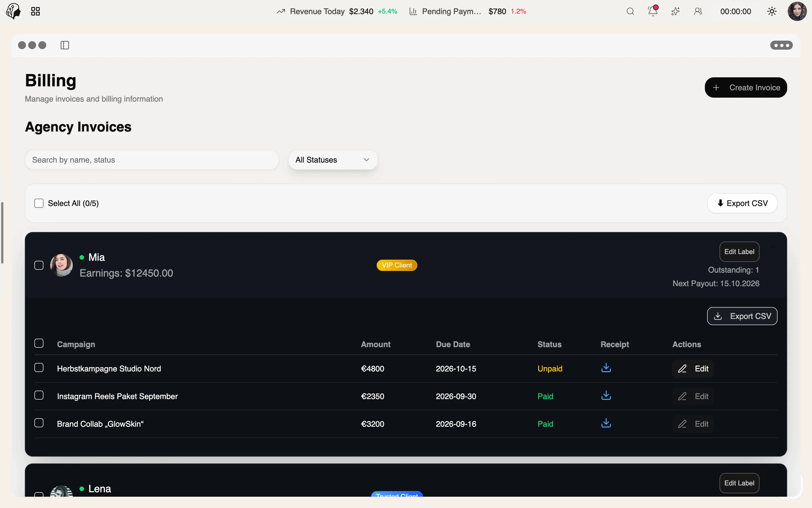The image size is (812, 508).
Task: Click the left page scrollbar
Action: click(x=2, y=233)
